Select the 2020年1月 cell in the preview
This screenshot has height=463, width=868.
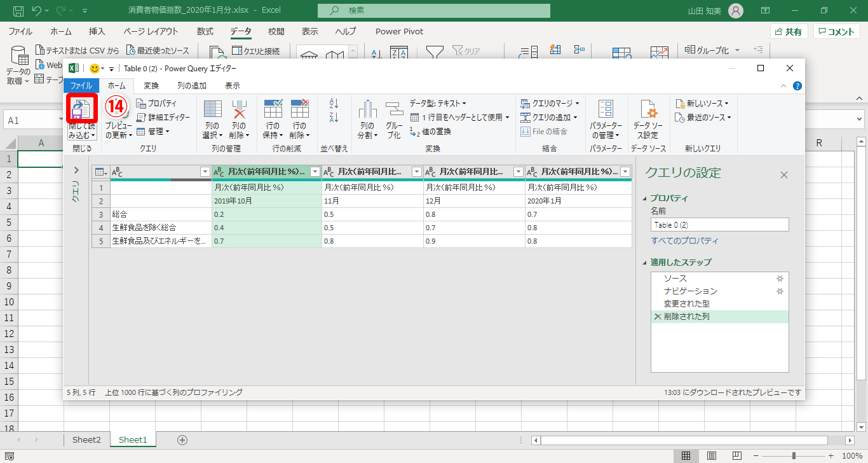tap(578, 200)
